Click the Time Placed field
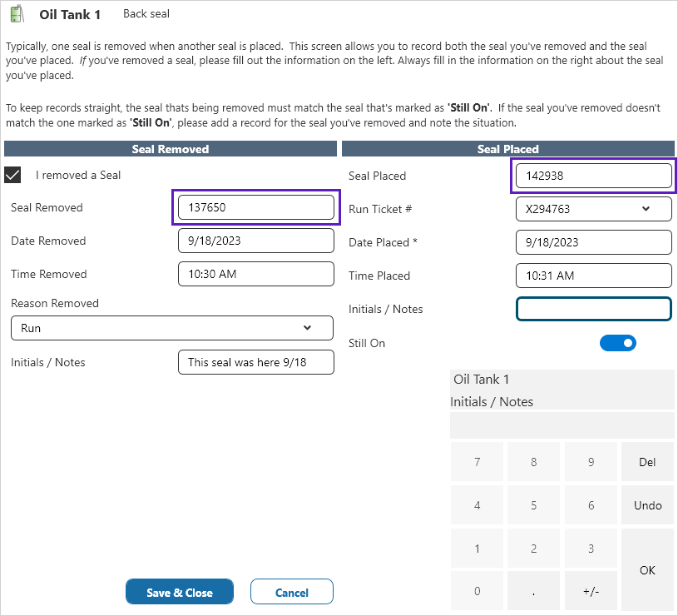The image size is (678, 616). pos(593,276)
